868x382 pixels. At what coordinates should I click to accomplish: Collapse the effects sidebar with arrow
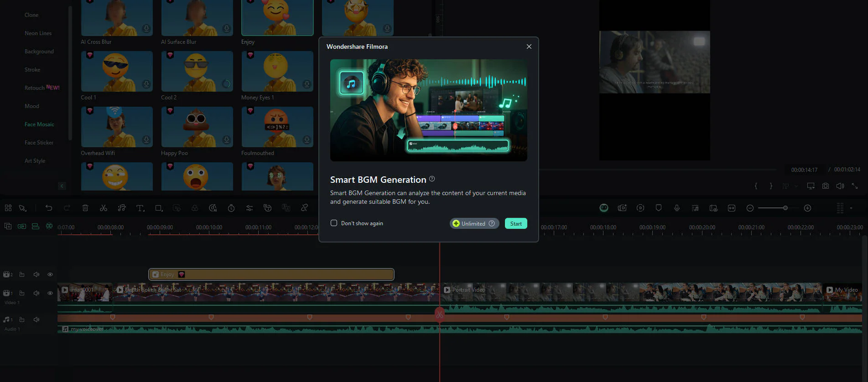[x=62, y=186]
